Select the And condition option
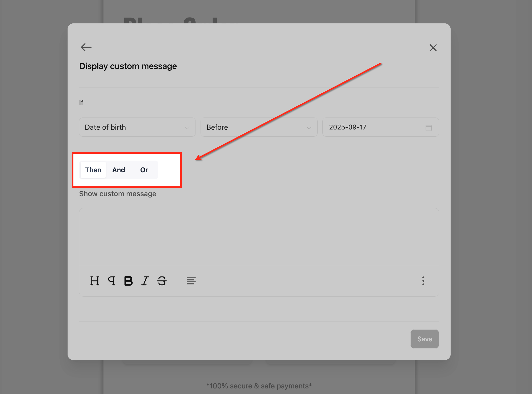The height and width of the screenshot is (394, 532). [x=119, y=170]
